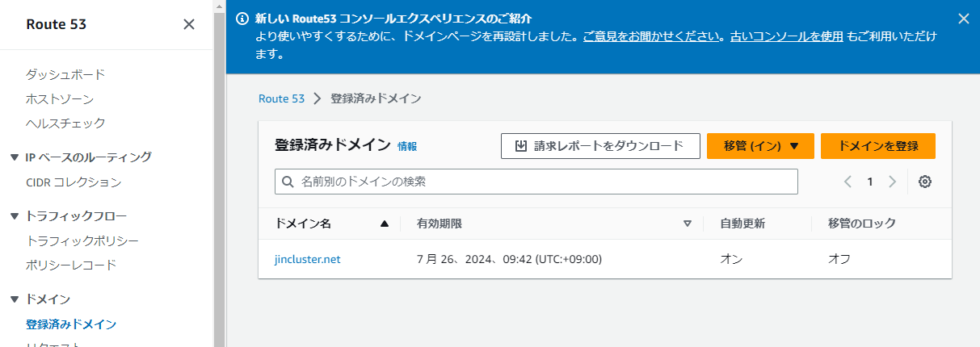980x347 pixels.
Task: Open table preferences gear icon
Action: pyautogui.click(x=926, y=182)
